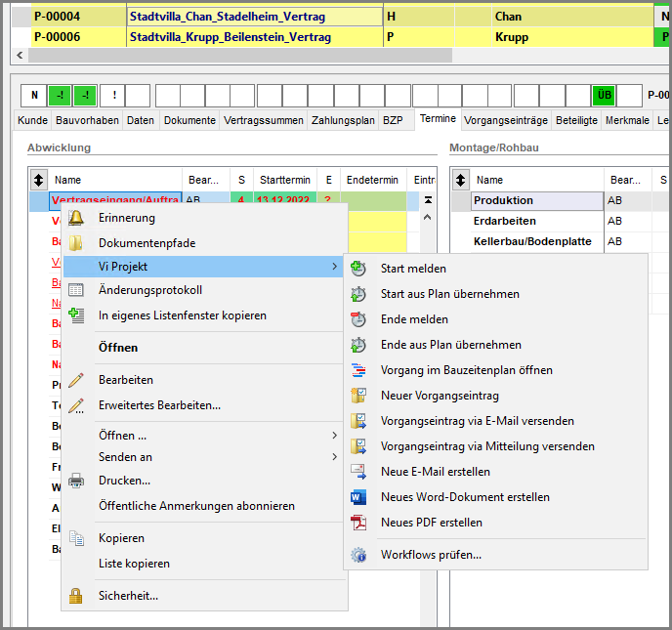The width and height of the screenshot is (672, 630).
Task: Click the Vorgangseintrag via E-Mail versenden icon
Action: (358, 421)
